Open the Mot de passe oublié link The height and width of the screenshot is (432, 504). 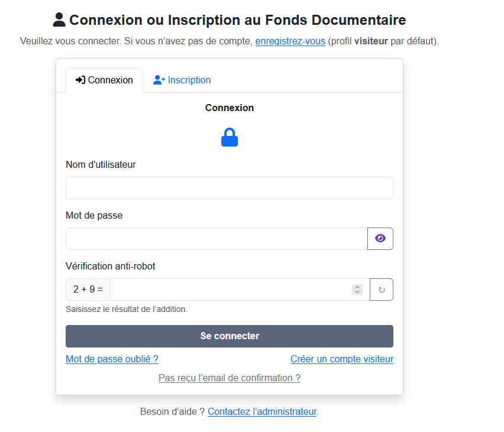[x=112, y=359]
